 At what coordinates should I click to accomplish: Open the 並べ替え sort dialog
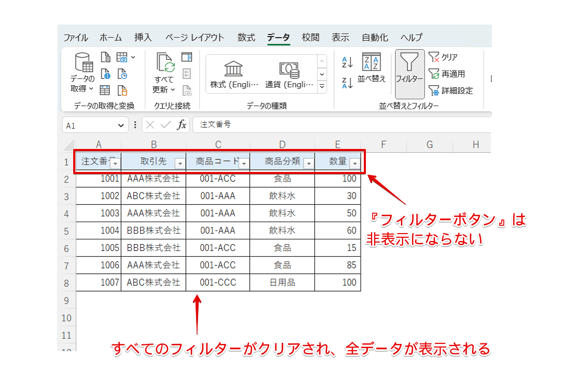point(372,68)
